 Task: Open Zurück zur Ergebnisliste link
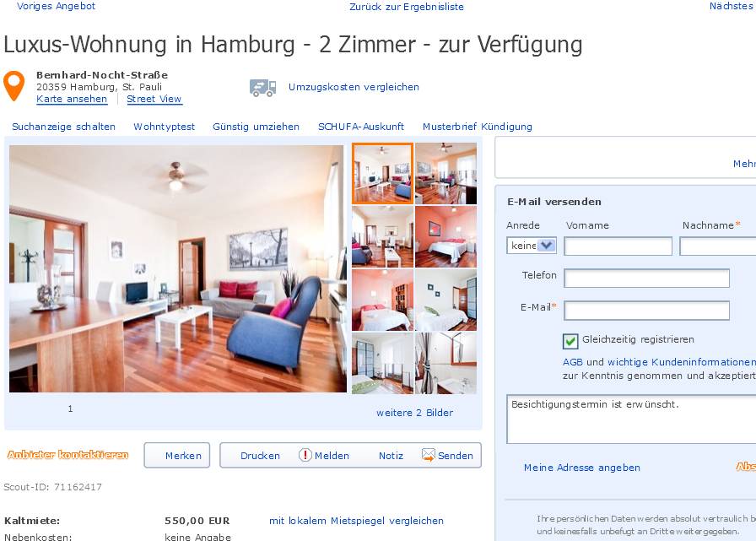coord(407,7)
